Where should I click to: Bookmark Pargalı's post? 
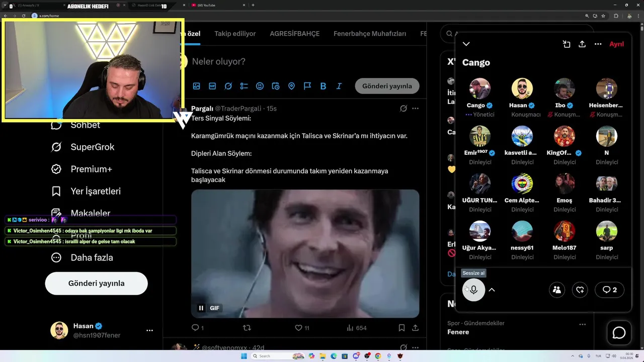coord(401,328)
